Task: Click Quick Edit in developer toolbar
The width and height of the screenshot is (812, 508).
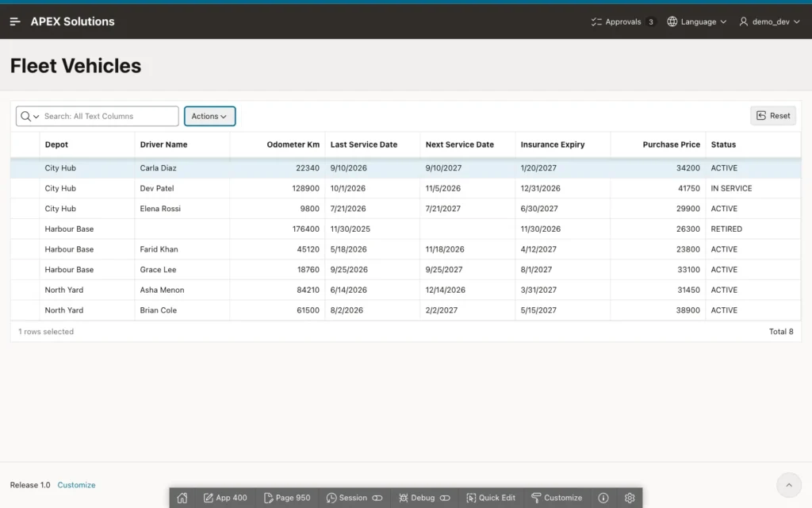Action: pos(491,498)
